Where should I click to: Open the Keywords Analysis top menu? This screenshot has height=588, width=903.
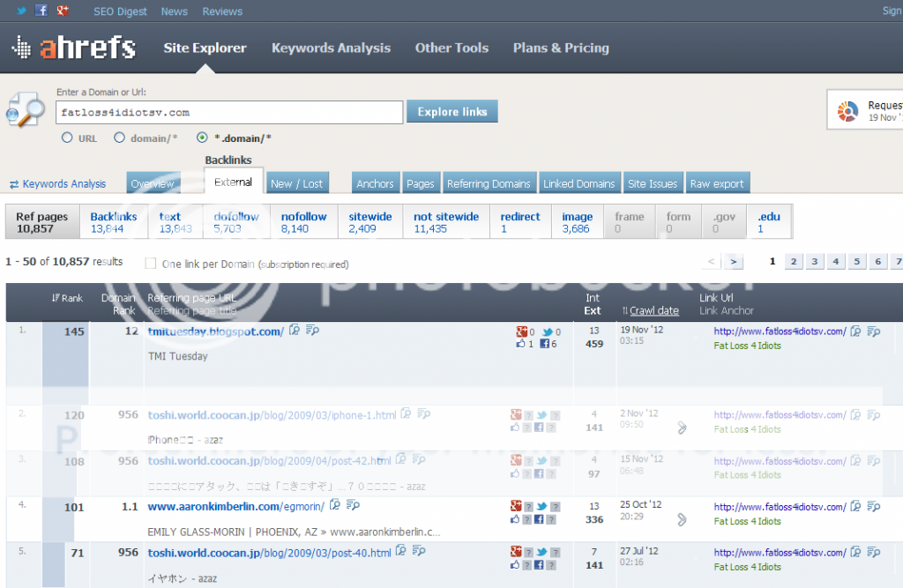[x=332, y=48]
